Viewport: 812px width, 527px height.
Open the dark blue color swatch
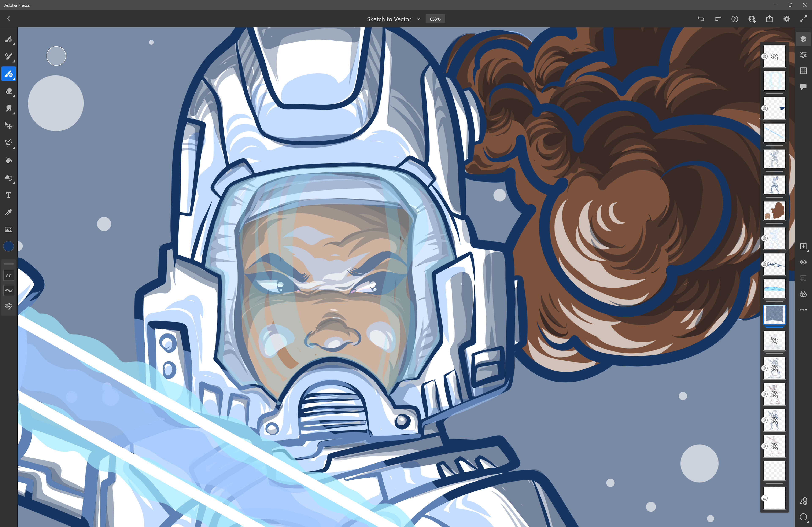tap(8, 246)
